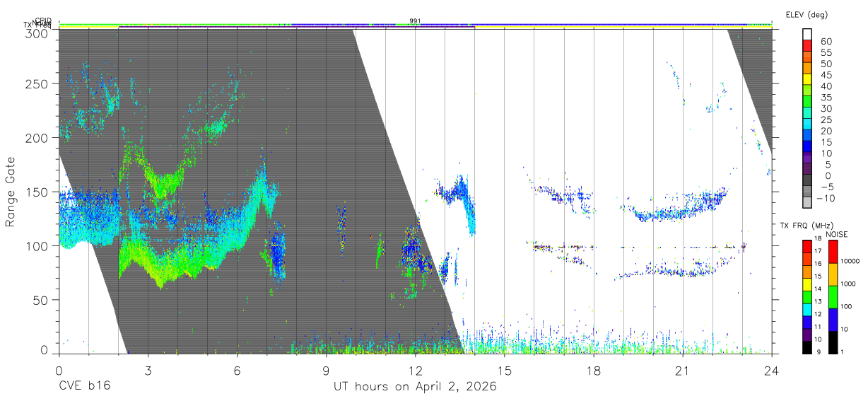Click the 12 tick on the UT hours axis

point(416,371)
